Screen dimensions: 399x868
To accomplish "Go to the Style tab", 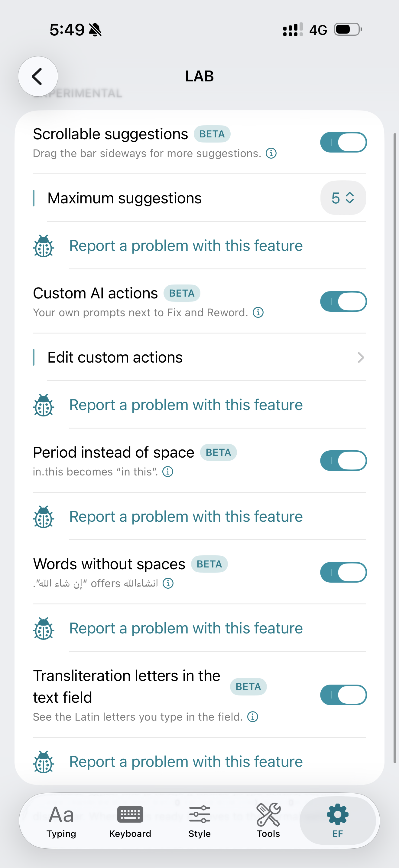I will coord(199,820).
